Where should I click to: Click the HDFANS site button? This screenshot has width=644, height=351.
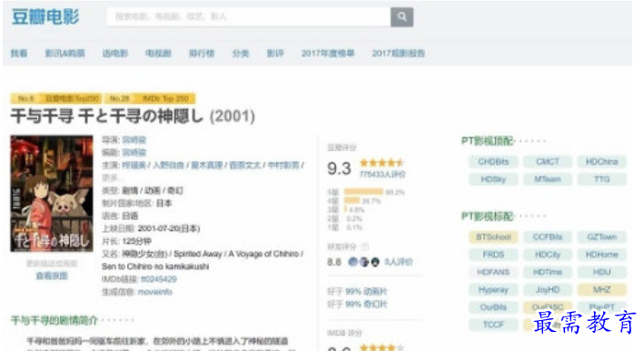click(x=493, y=272)
